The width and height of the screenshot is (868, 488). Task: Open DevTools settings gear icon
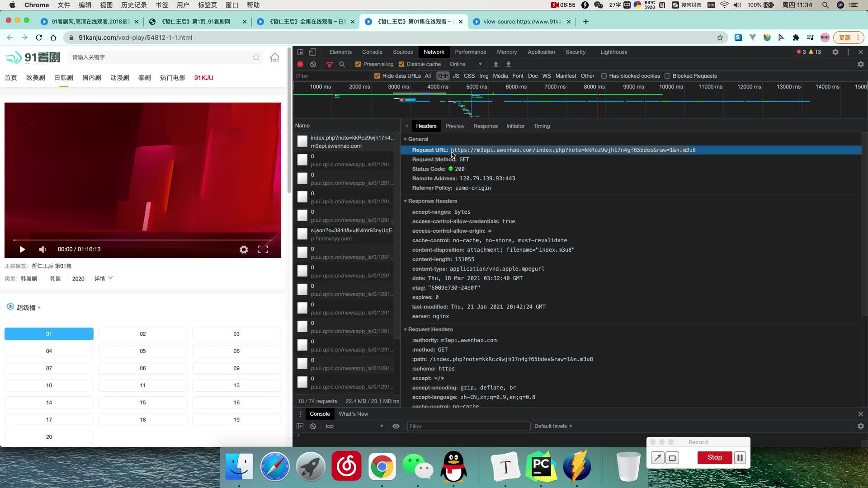835,52
